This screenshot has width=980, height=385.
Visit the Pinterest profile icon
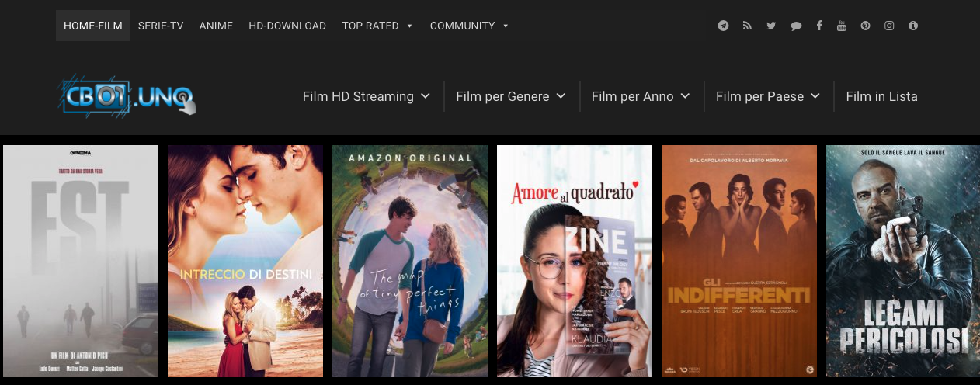click(865, 26)
